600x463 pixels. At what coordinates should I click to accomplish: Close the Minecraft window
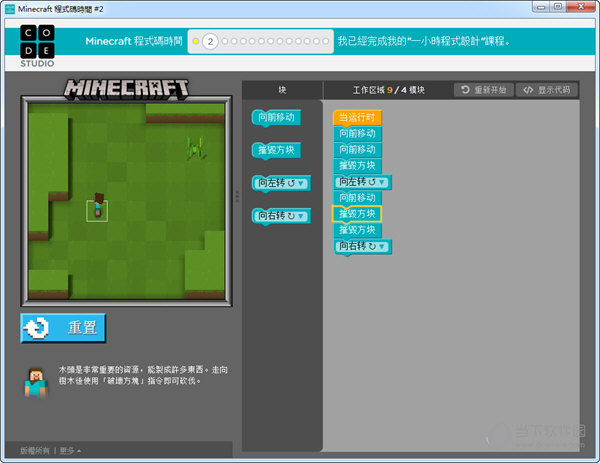(581, 7)
